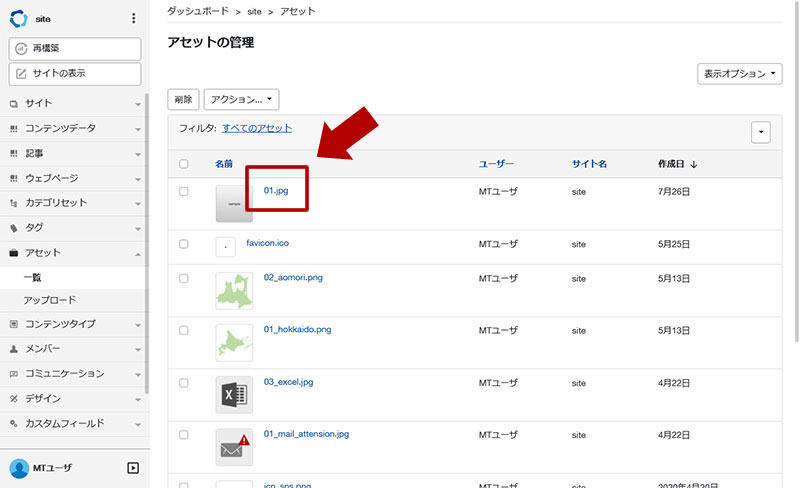Open the 01.jpg asset link
Viewport: 800px width, 488px height.
pos(276,190)
